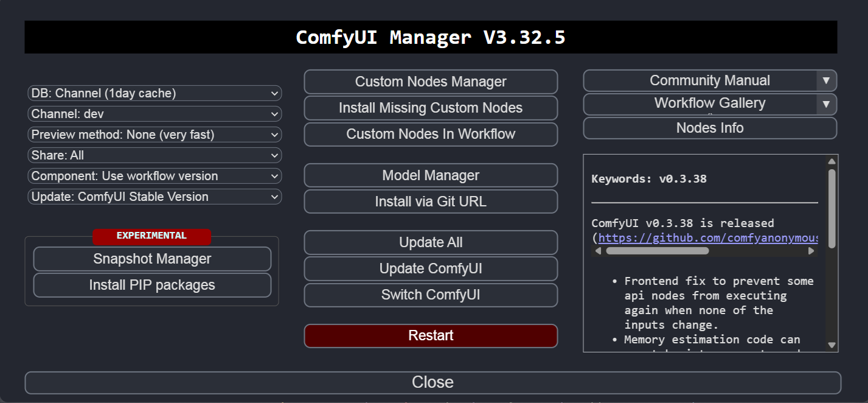Open the Preview method dropdown
Screen dimensions: 868x403
pyautogui.click(x=155, y=135)
